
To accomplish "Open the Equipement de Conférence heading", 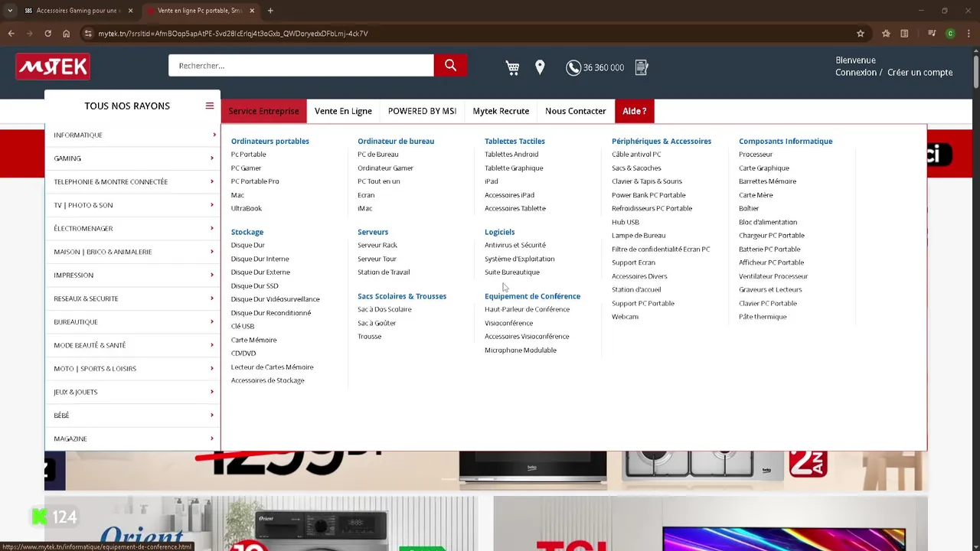I will [x=532, y=296].
